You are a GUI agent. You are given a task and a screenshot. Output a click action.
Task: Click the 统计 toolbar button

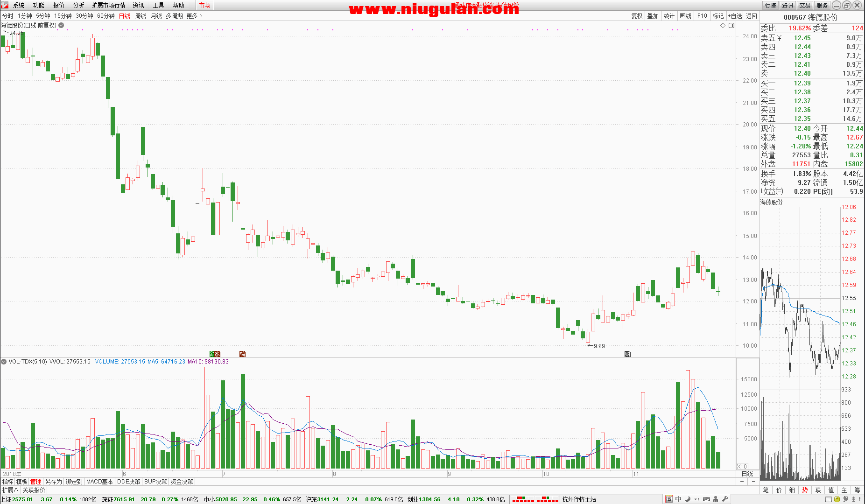click(669, 16)
